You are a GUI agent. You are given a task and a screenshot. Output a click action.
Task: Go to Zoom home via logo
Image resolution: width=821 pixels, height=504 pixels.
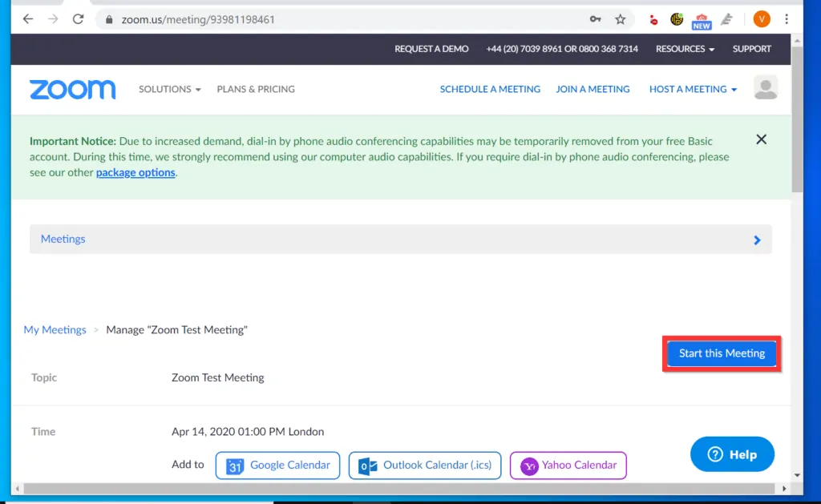coord(73,90)
